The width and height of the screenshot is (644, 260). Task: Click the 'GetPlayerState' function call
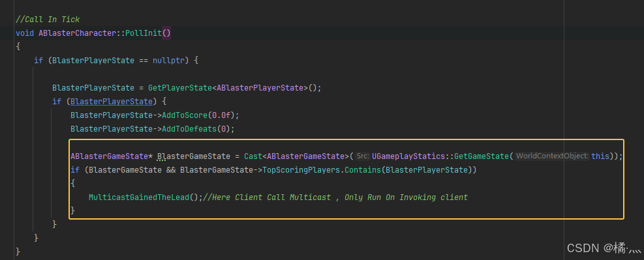(x=180, y=88)
